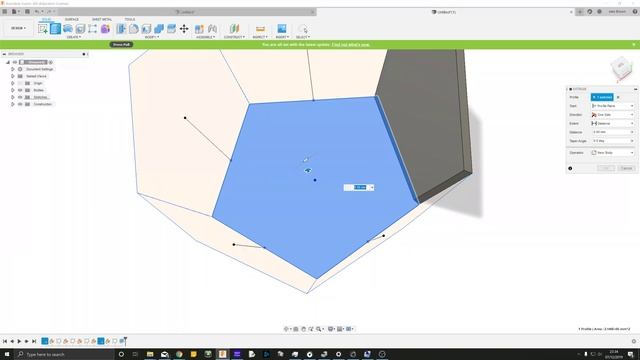Click the Split Body tool icon
The height and width of the screenshot is (360, 640).
(171, 29)
